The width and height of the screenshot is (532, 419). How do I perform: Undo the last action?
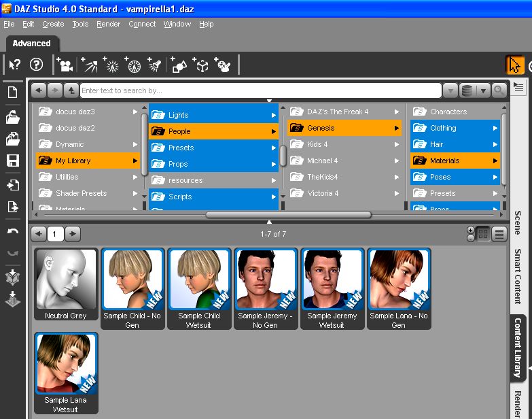coord(12,231)
